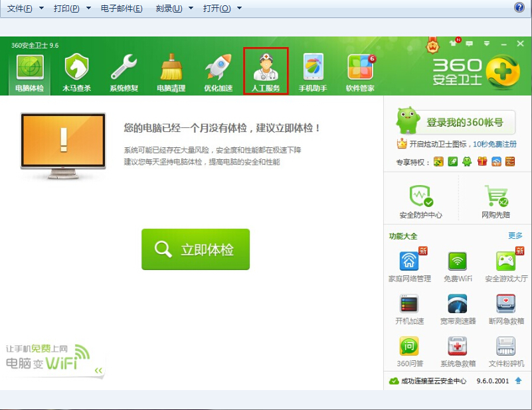Open the main menu triangle in title bar
532x410 pixels.
[x=487, y=44]
